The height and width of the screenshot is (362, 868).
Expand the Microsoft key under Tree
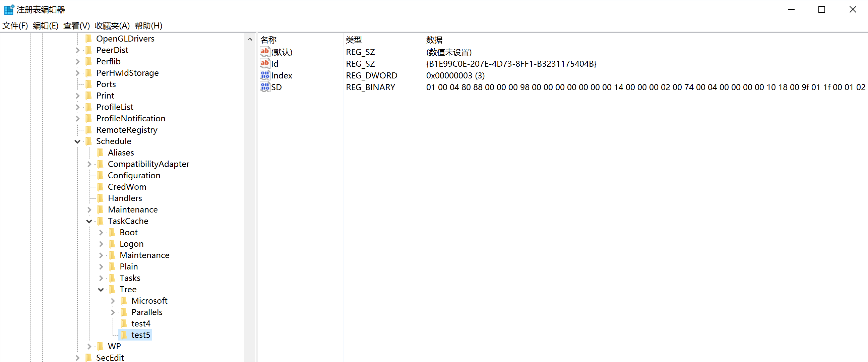coord(113,301)
